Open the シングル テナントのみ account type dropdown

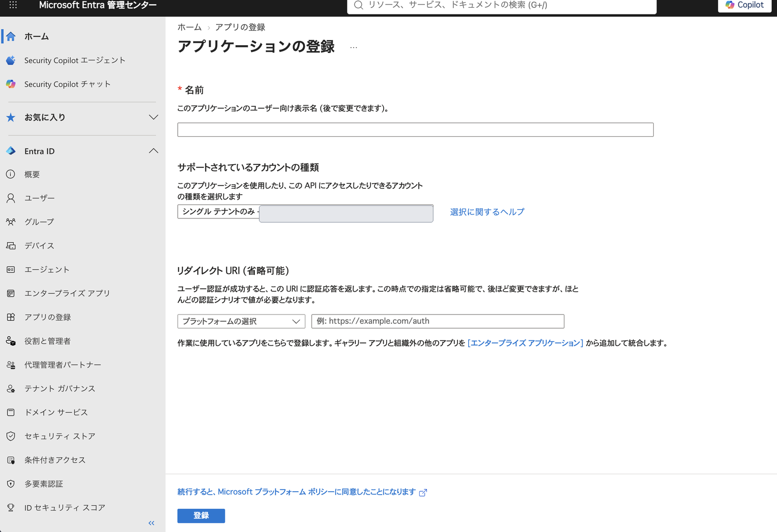pyautogui.click(x=305, y=212)
